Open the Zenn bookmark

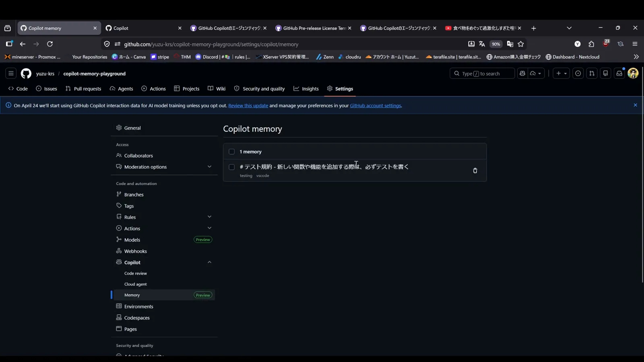[x=325, y=57]
